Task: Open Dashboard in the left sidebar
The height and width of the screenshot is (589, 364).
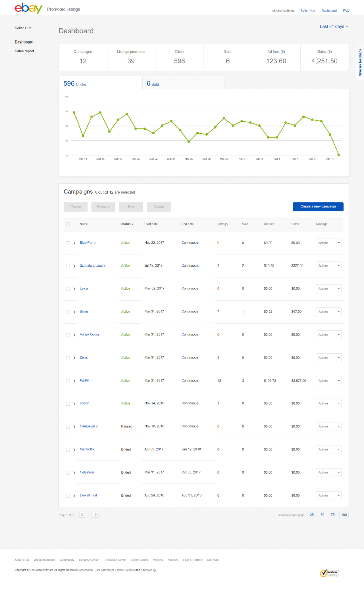Action: coord(24,42)
